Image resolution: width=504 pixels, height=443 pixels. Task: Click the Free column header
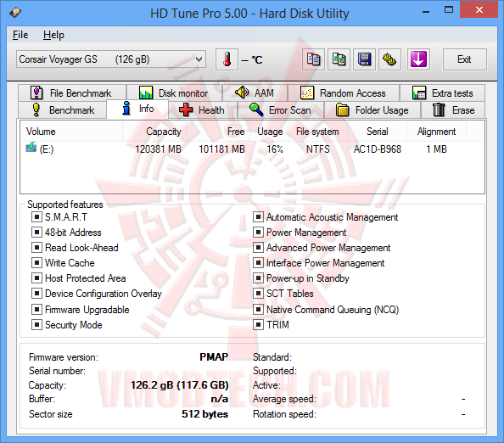pyautogui.click(x=217, y=132)
